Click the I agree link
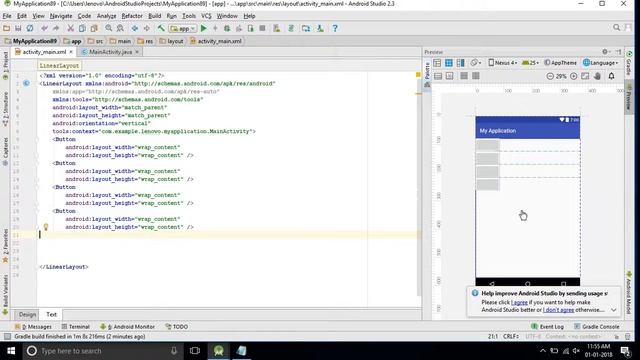The height and width of the screenshot is (360, 640). pyautogui.click(x=519, y=302)
